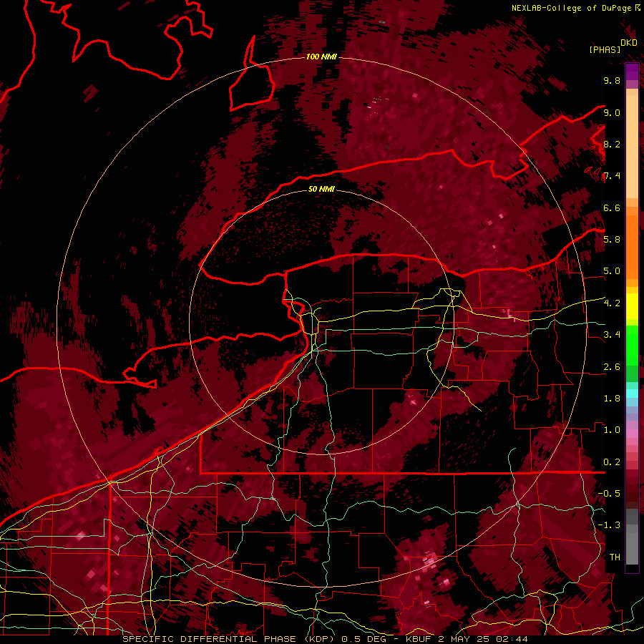Image resolution: width=644 pixels, height=644 pixels.
Task: Click the 3.4 scale value
Action: click(612, 335)
